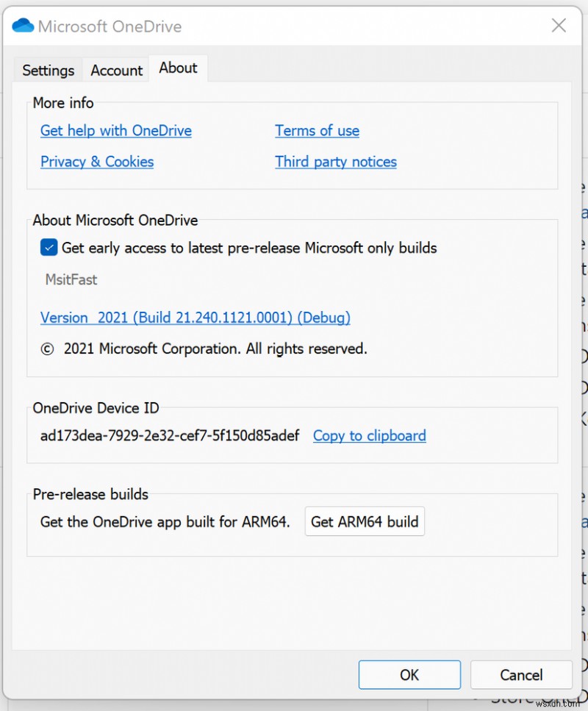
Task: Click the copyright symbol next to 2021 Microsoft
Action: coord(46,349)
